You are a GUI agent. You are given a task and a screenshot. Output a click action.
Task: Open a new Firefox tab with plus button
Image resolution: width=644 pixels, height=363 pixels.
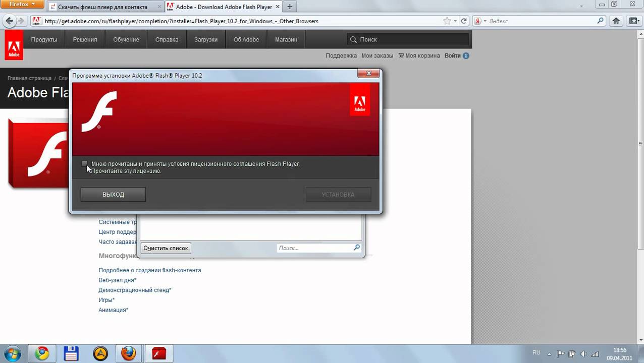tap(290, 7)
